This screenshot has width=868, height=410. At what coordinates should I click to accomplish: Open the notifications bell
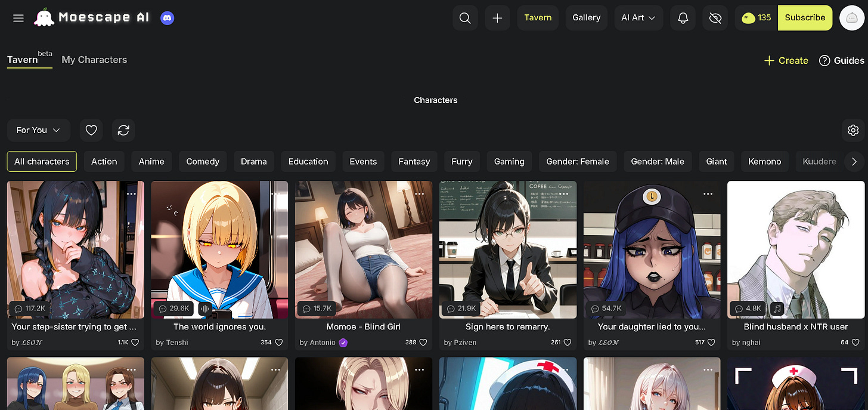(x=683, y=18)
